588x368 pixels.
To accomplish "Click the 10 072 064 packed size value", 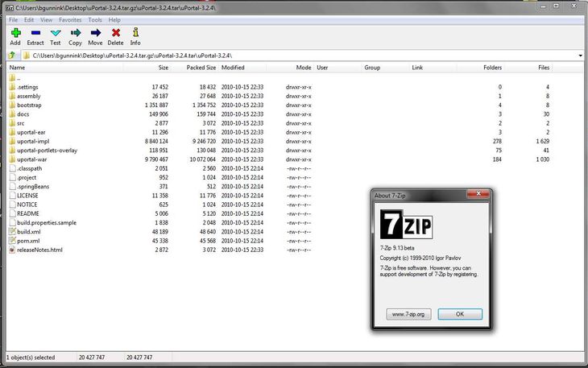I will tap(202, 159).
